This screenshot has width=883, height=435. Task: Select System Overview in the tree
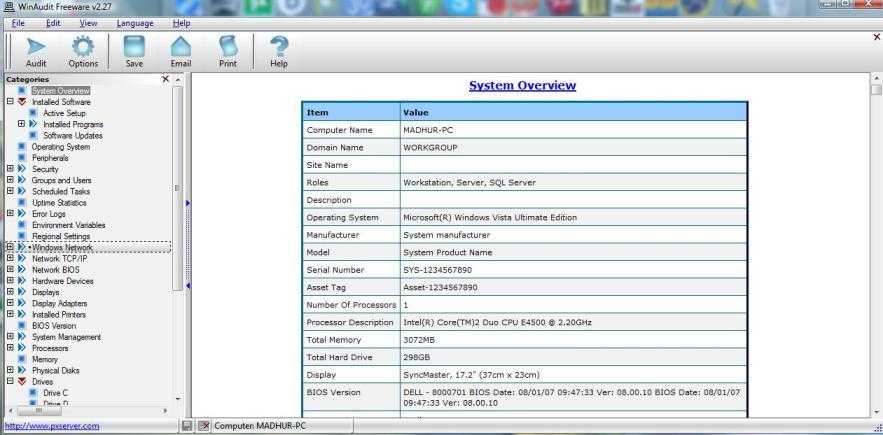pyautogui.click(x=61, y=91)
